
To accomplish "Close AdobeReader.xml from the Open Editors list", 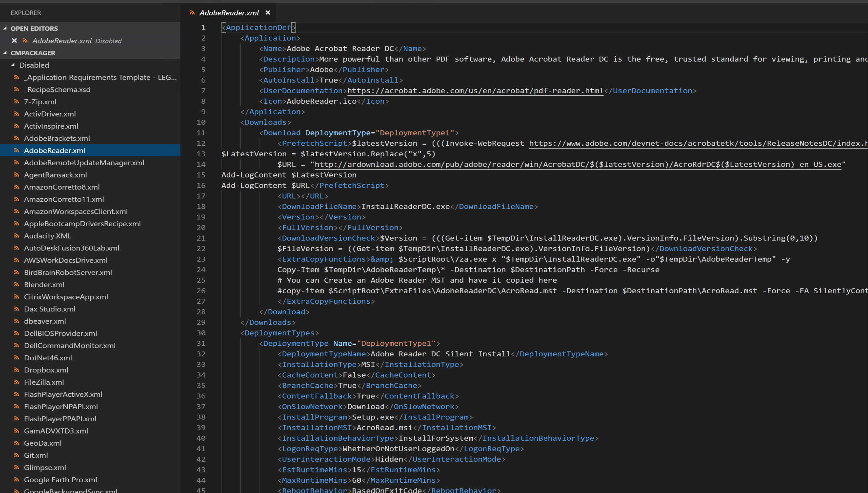I will coord(14,41).
